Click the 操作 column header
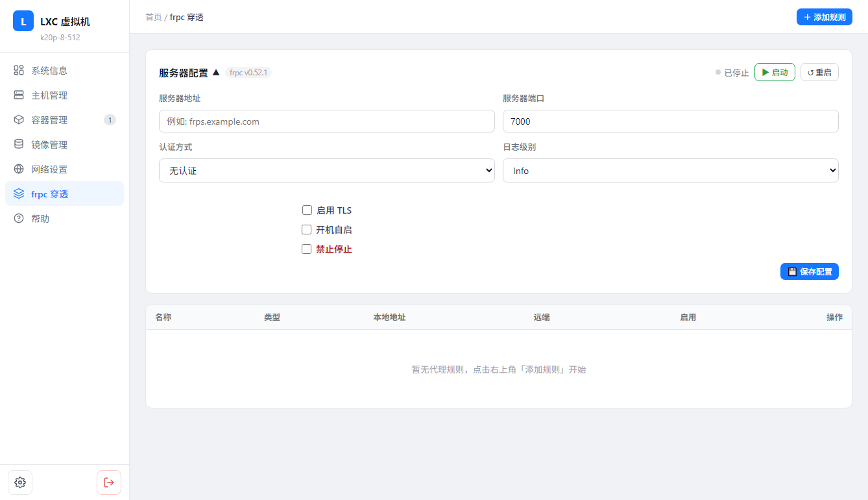The image size is (868, 500). tap(834, 317)
